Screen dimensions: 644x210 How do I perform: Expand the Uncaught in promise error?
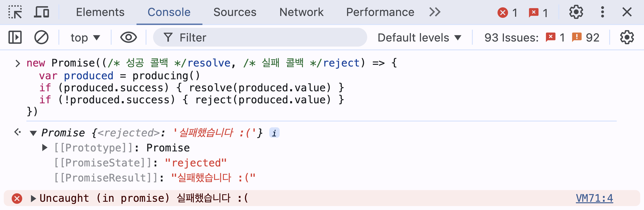point(33,199)
